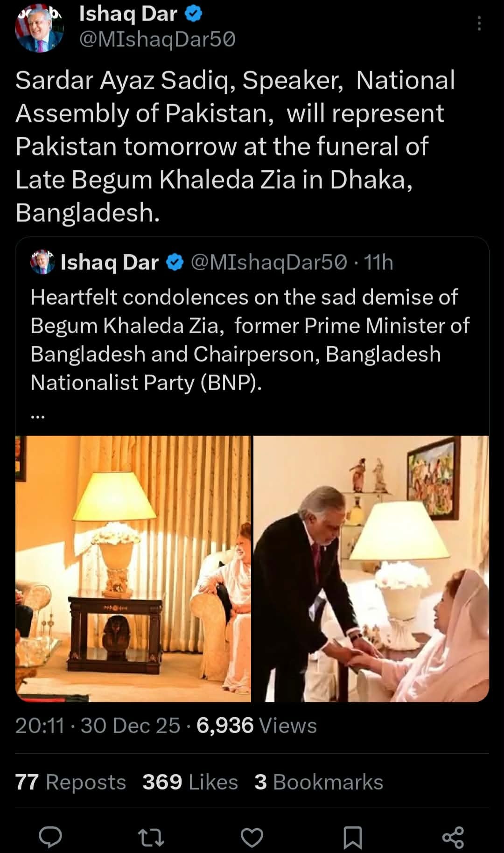Open the share icon
The width and height of the screenshot is (504, 853).
453,837
